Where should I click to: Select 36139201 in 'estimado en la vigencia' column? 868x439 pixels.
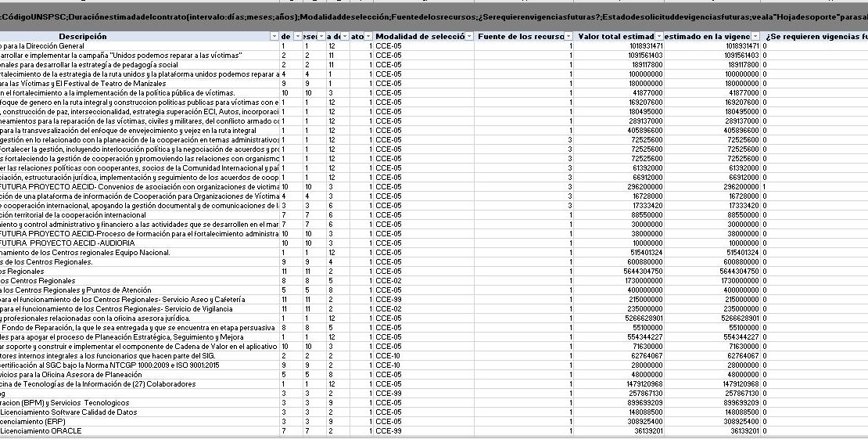(x=712, y=431)
